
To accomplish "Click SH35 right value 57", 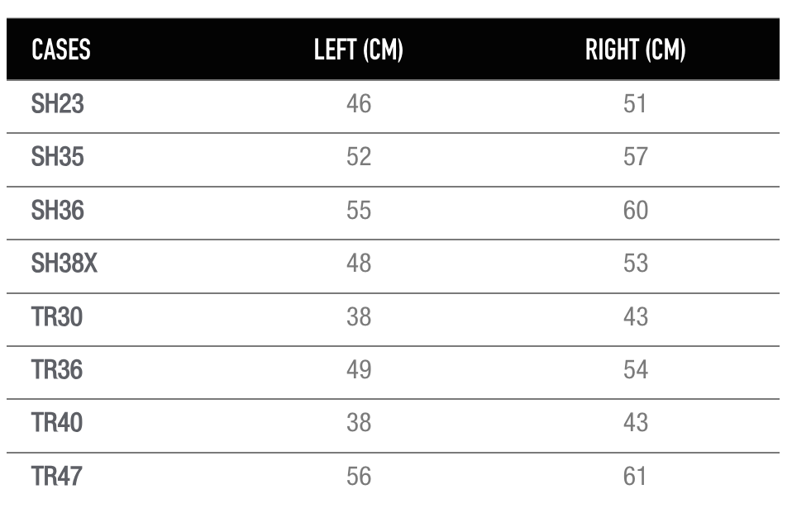I will (636, 156).
